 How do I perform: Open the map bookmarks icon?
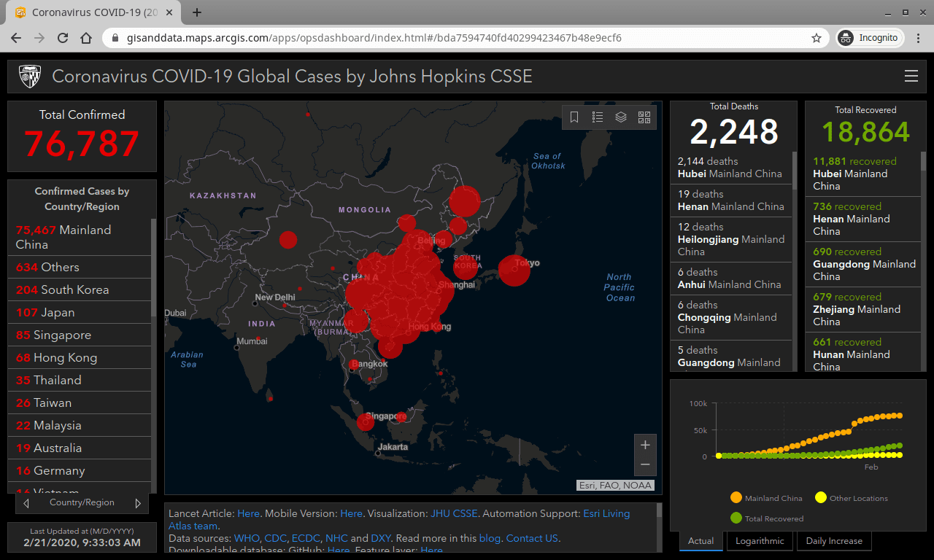[574, 117]
